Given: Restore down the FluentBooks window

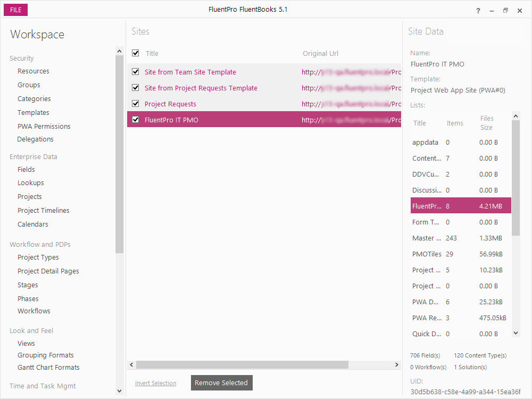Looking at the screenshot, I should (x=505, y=11).
